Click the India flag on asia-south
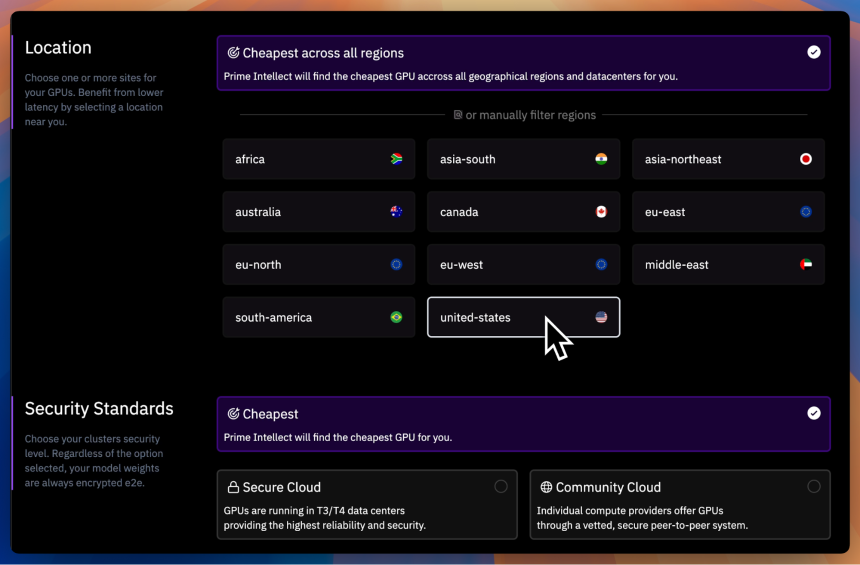 pyautogui.click(x=601, y=159)
